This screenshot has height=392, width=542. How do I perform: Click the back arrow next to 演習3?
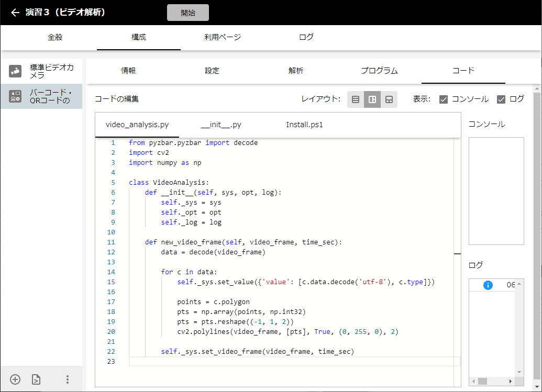[14, 12]
